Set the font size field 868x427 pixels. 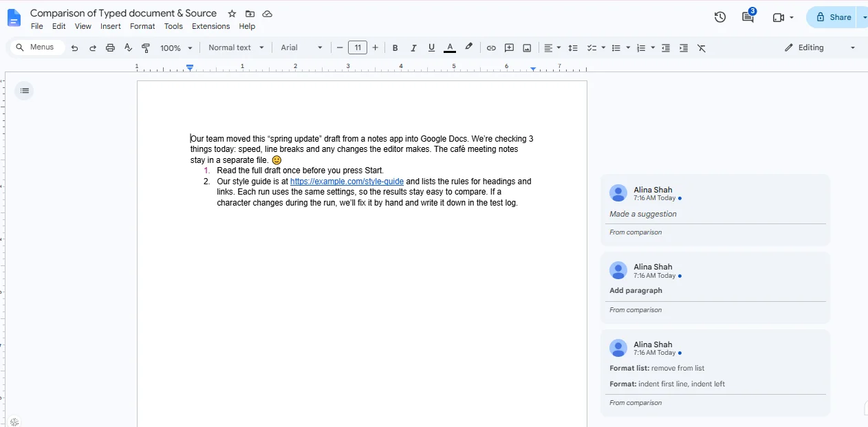pos(358,47)
